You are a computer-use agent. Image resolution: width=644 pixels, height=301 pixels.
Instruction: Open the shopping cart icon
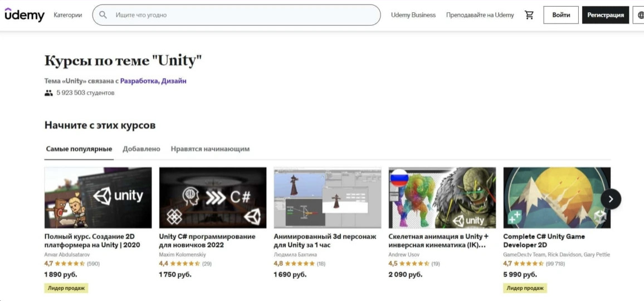point(529,15)
